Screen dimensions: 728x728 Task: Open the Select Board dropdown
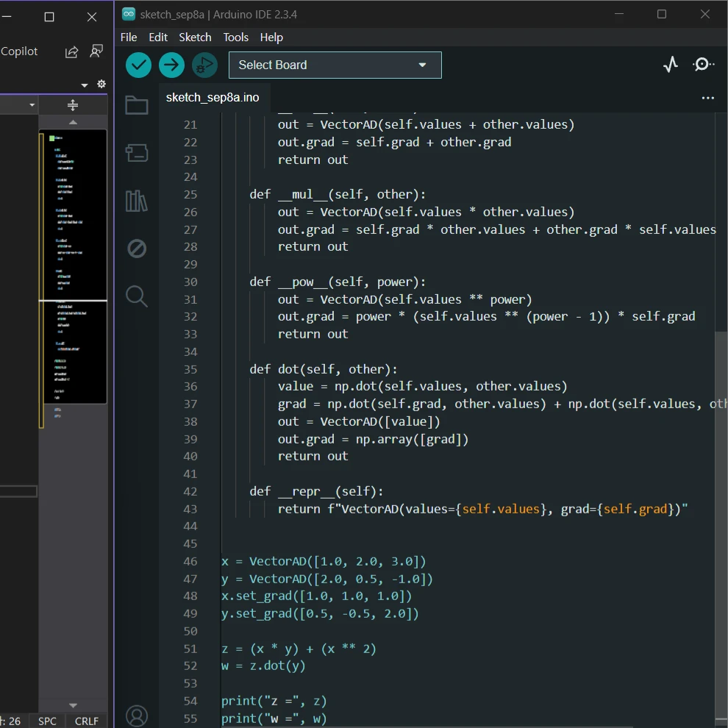[335, 65]
